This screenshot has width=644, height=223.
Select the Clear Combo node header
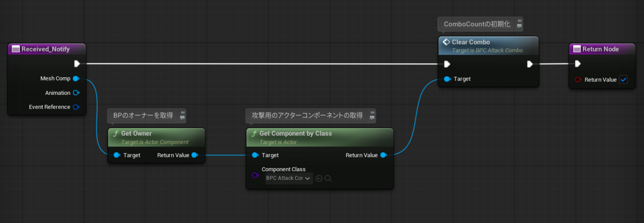pos(488,46)
